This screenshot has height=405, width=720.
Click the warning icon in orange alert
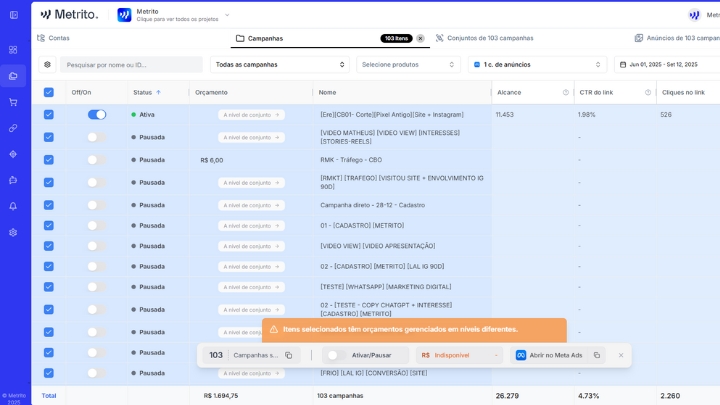pyautogui.click(x=274, y=329)
